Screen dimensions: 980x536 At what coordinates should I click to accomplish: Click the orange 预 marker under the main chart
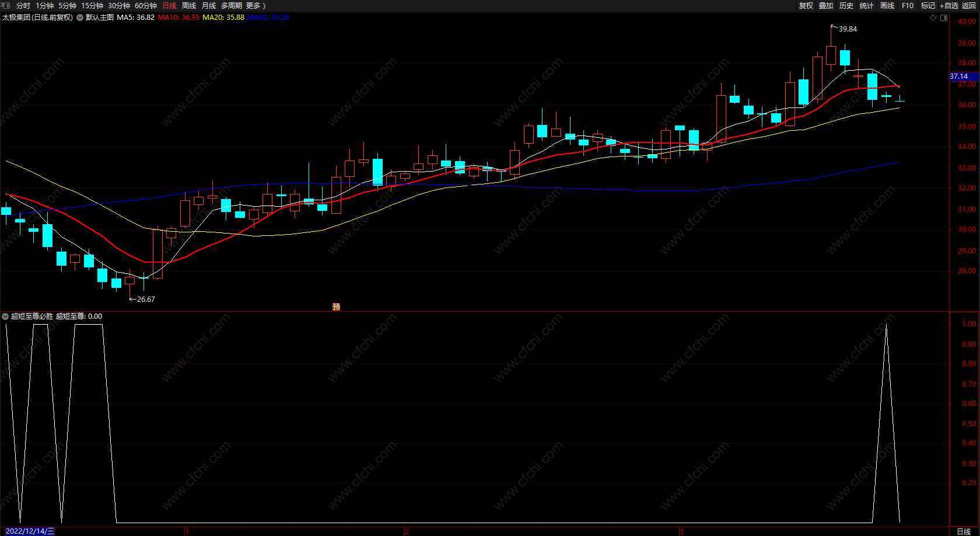(337, 307)
